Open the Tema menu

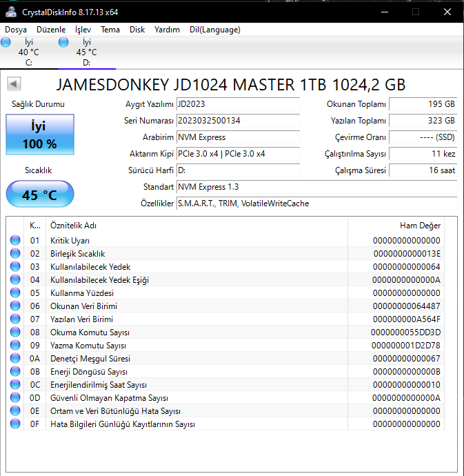coord(110,30)
